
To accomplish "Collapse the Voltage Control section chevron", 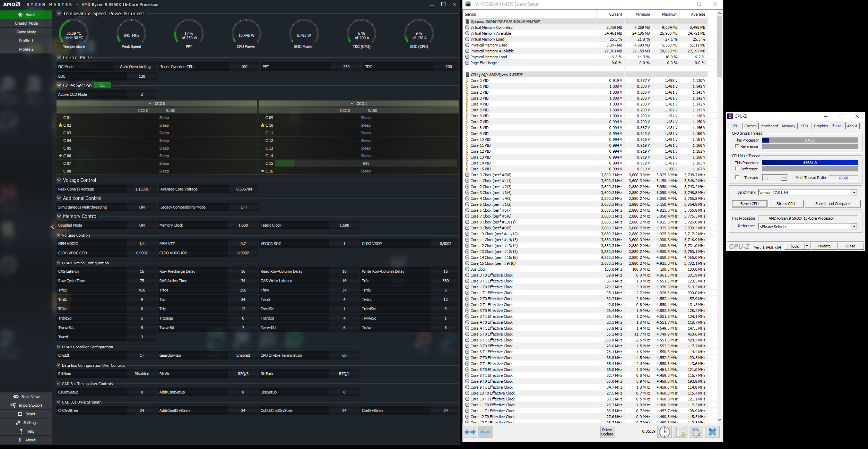I will point(59,180).
